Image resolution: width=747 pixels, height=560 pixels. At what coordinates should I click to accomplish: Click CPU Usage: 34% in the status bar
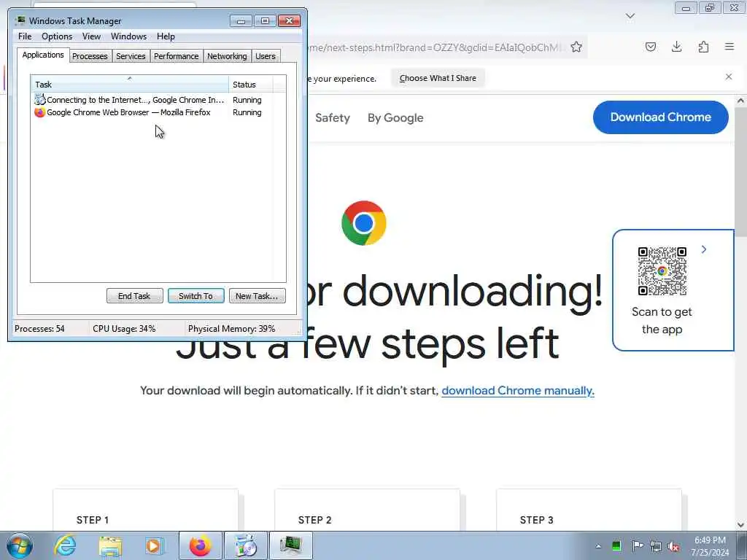124,329
